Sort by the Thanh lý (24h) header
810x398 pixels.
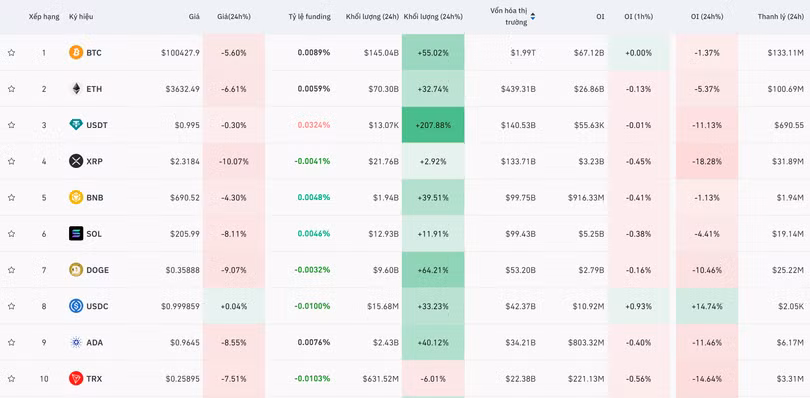(x=781, y=17)
